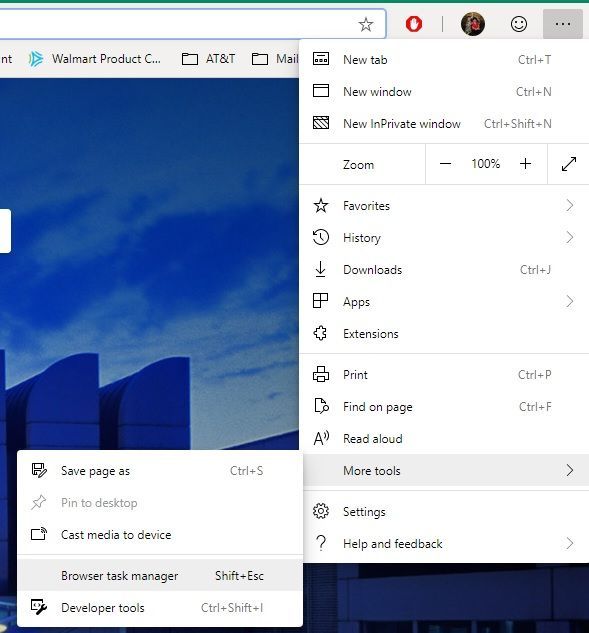Click the New tab menu icon

pyautogui.click(x=321, y=59)
